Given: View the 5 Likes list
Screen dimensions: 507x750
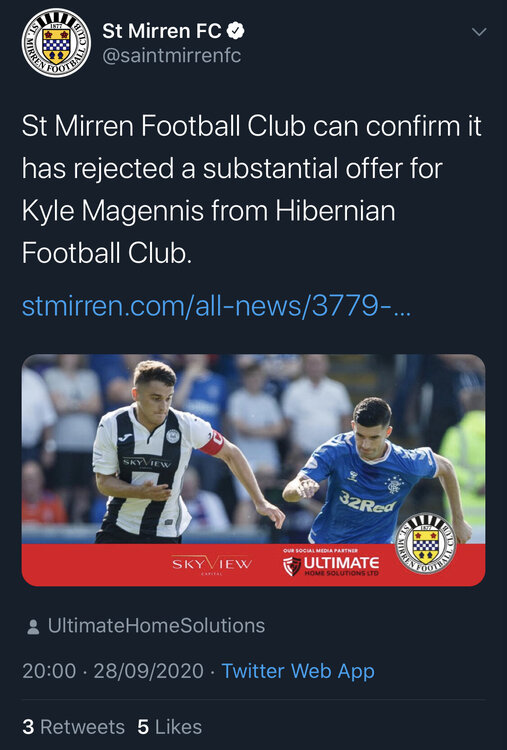Looking at the screenshot, I should tap(169, 727).
